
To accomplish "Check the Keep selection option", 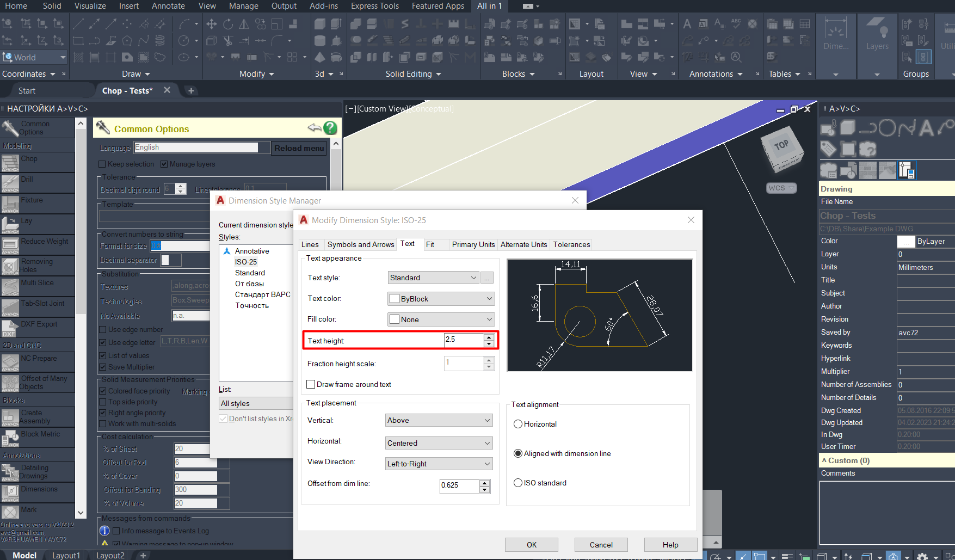I will pyautogui.click(x=102, y=164).
